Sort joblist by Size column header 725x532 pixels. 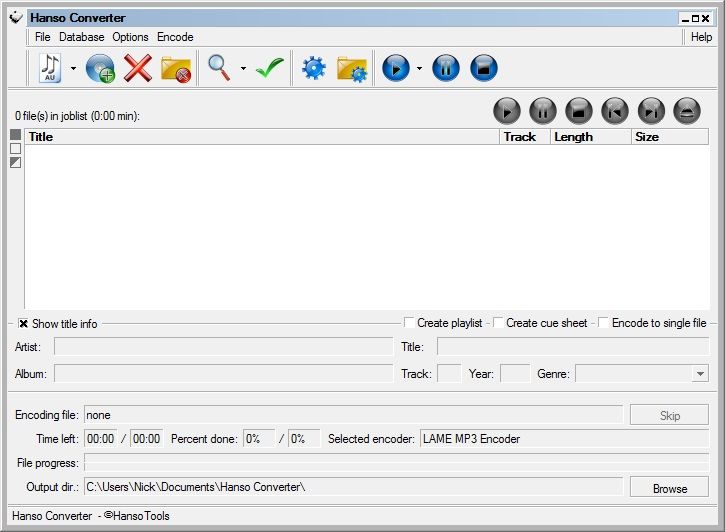[x=670, y=137]
